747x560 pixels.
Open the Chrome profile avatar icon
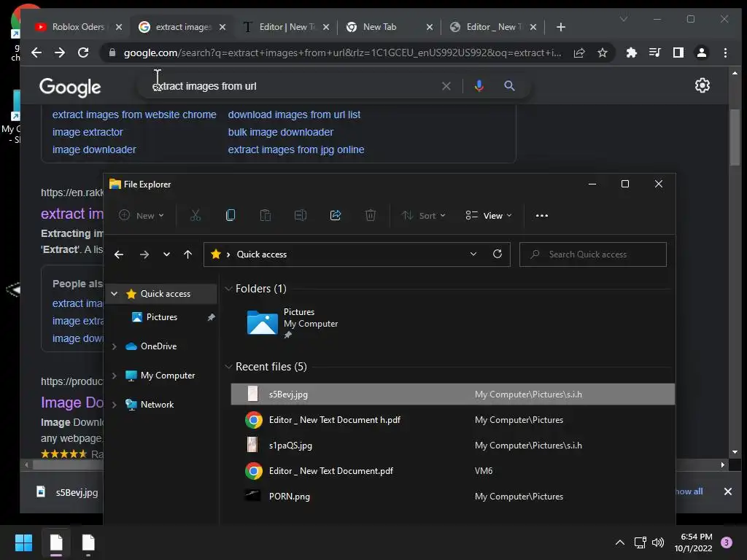tap(702, 52)
